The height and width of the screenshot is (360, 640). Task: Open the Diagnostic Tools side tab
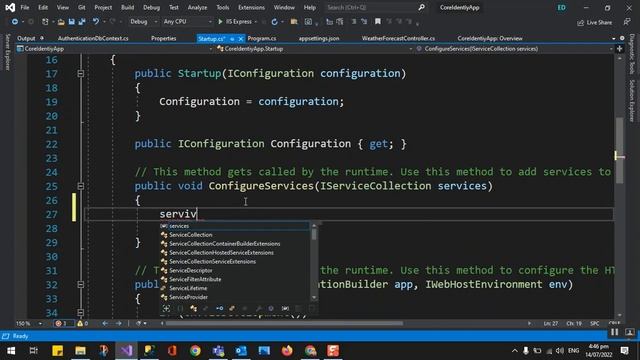pos(632,53)
